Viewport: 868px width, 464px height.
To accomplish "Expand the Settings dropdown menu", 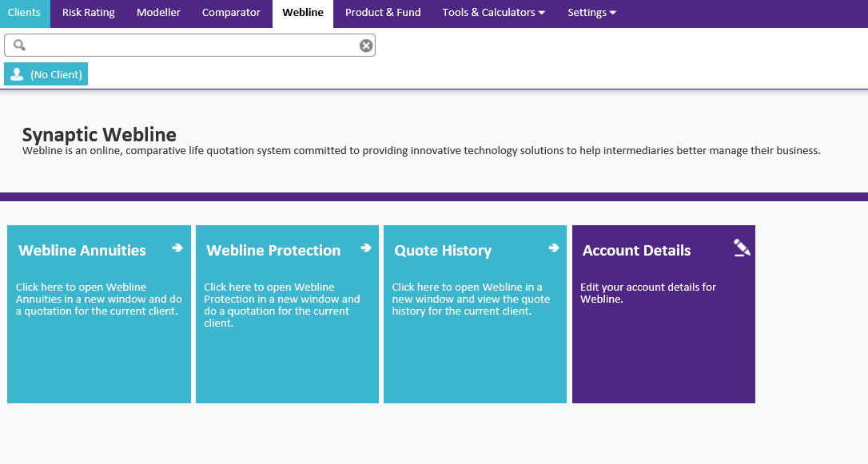I will point(591,13).
